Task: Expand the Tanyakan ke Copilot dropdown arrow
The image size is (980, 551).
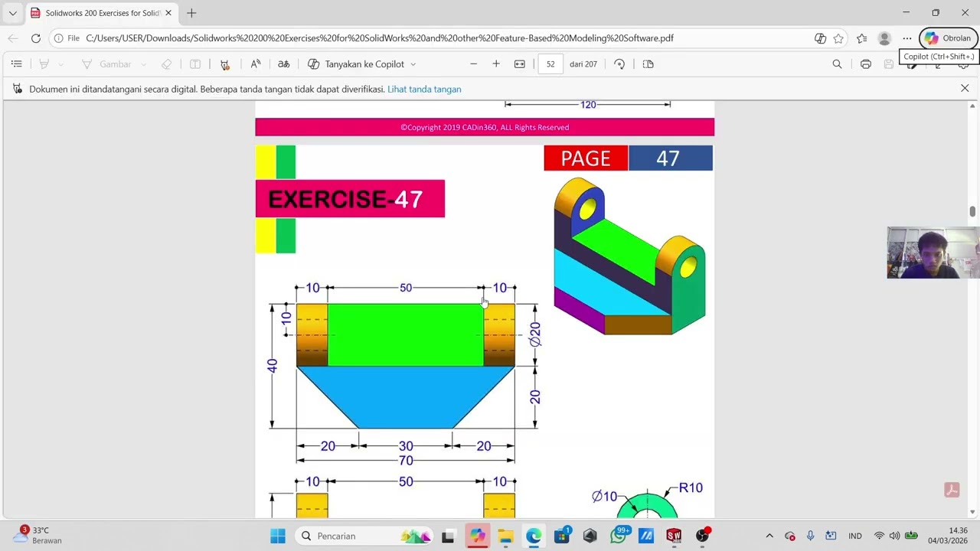Action: point(413,64)
